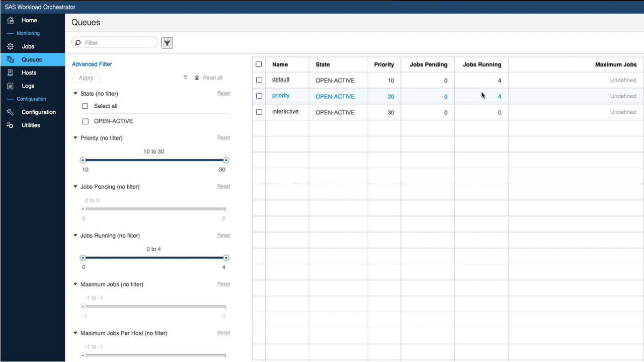The height and width of the screenshot is (362, 644).
Task: Sort by the Maximum Jobs column header
Action: [x=616, y=64]
